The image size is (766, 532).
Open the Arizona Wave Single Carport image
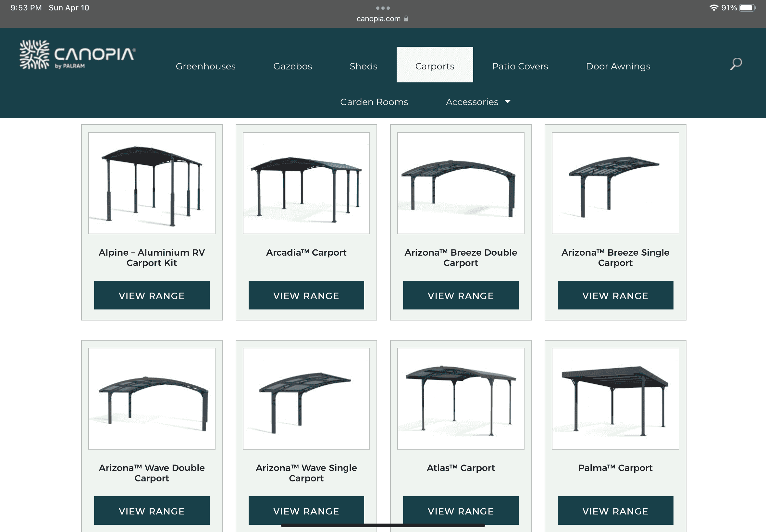click(306, 399)
